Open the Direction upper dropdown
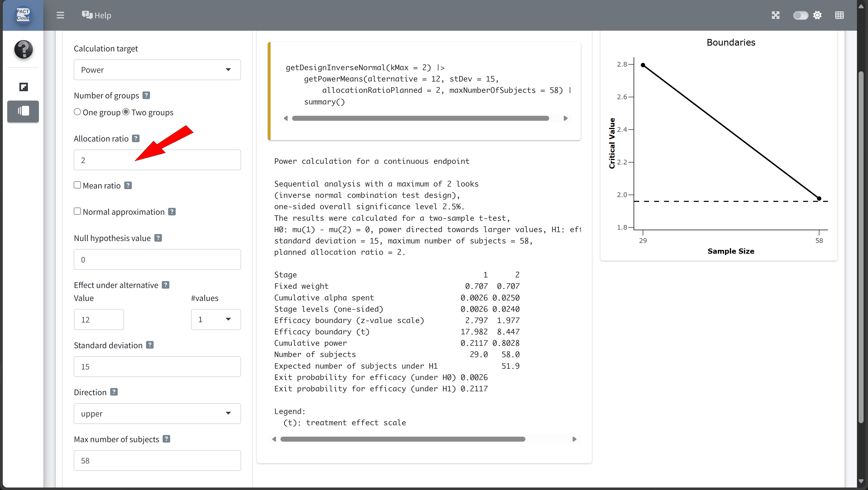The image size is (868, 490). [157, 413]
